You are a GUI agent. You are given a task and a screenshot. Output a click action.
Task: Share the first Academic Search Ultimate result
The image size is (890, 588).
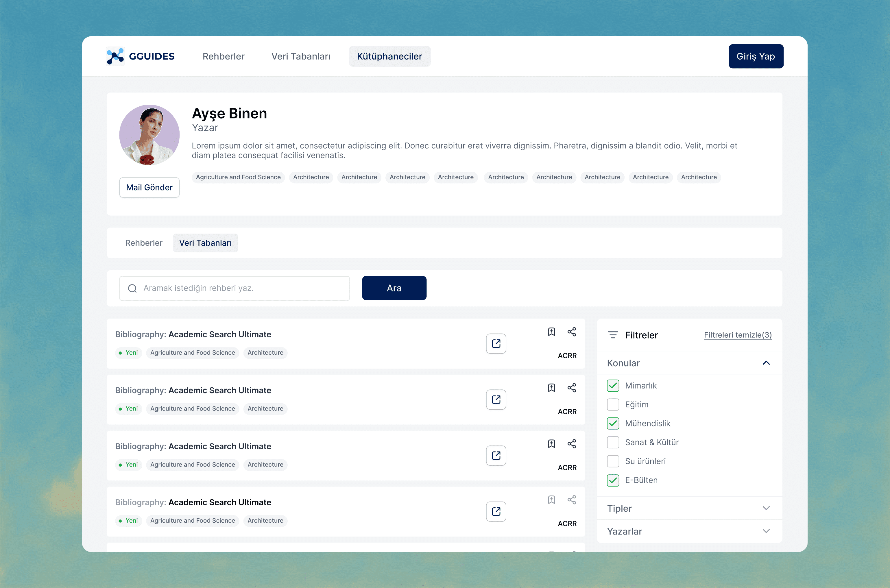(x=572, y=332)
